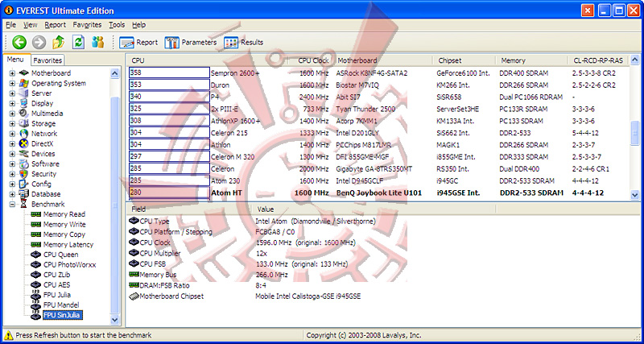This screenshot has width=644, height=344.
Task: Expand the Display tree node
Action: click(12, 104)
